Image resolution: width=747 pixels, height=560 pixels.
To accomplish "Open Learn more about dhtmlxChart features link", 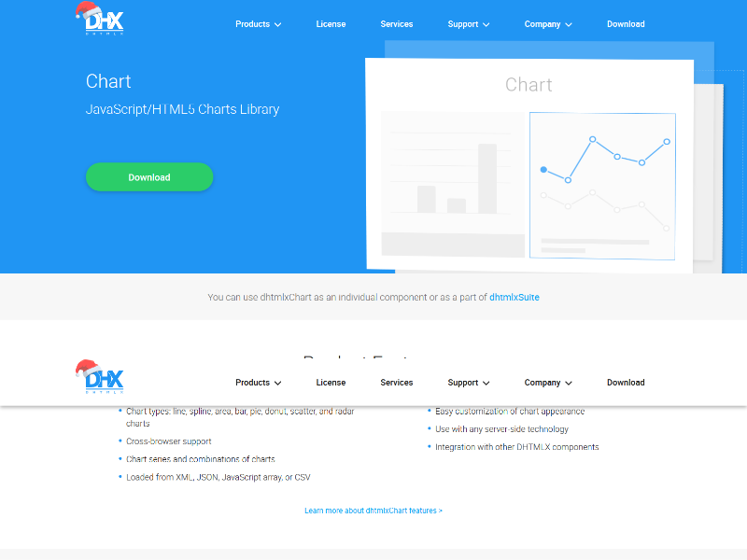I will [x=373, y=511].
